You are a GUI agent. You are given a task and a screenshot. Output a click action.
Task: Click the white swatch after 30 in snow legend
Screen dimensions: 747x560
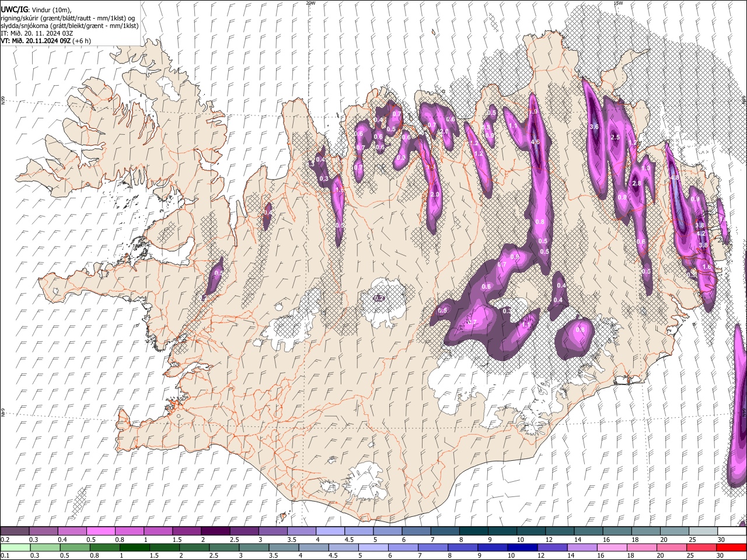[x=731, y=531]
